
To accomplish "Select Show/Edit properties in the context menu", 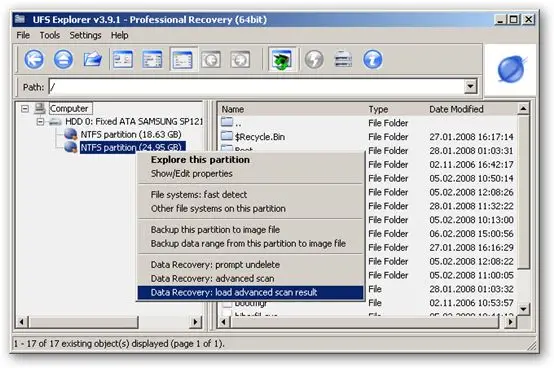I will tap(251, 173).
